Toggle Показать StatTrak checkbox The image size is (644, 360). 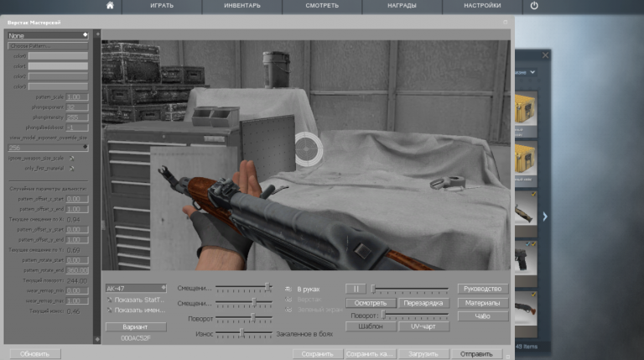(x=109, y=300)
